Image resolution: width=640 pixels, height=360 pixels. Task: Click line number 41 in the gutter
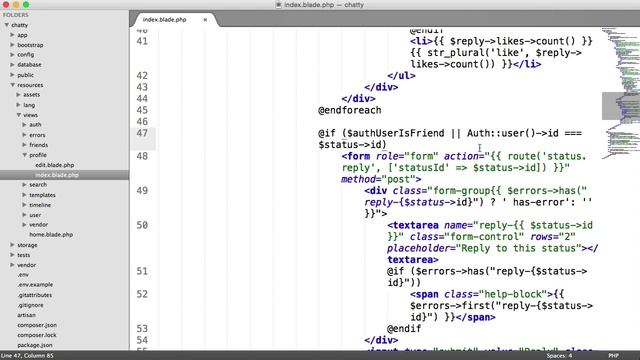142,41
